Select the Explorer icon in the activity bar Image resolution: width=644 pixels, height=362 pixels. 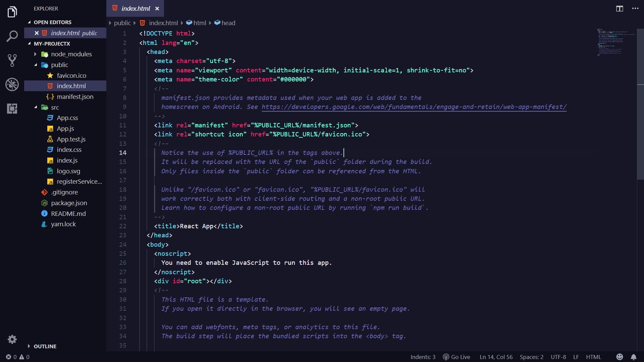(12, 12)
